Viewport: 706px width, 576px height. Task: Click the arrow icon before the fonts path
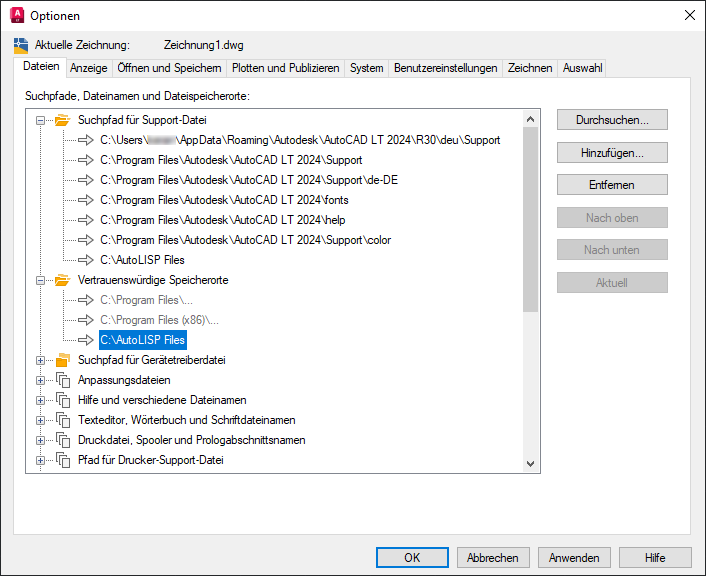point(86,200)
